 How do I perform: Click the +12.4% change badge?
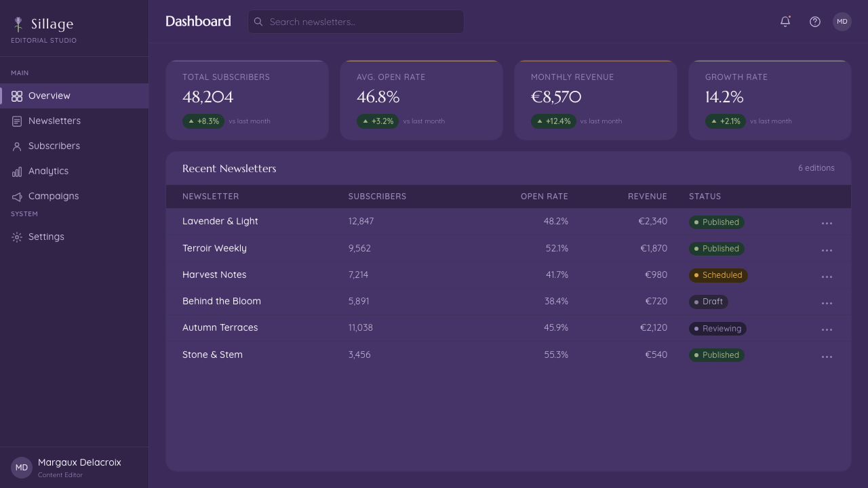(x=553, y=121)
